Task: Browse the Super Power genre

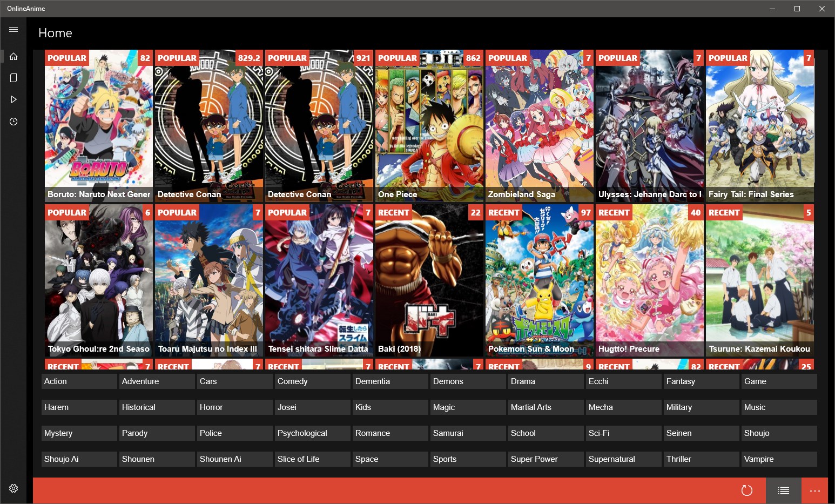Action: point(546,459)
